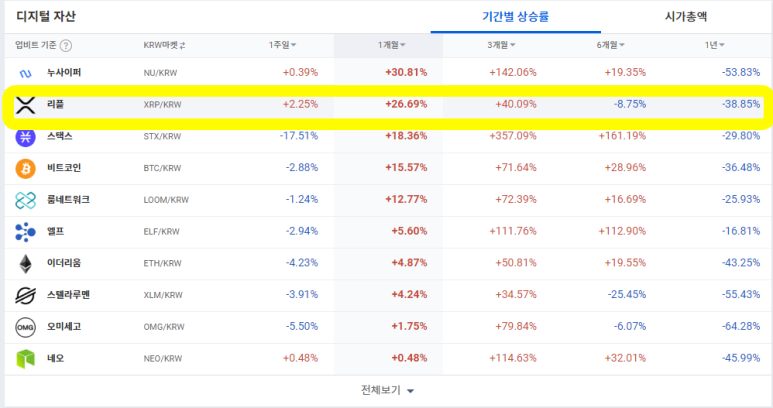The height and width of the screenshot is (408, 773).
Task: Click the +357.09% three-month value for 스택스
Action: click(513, 136)
